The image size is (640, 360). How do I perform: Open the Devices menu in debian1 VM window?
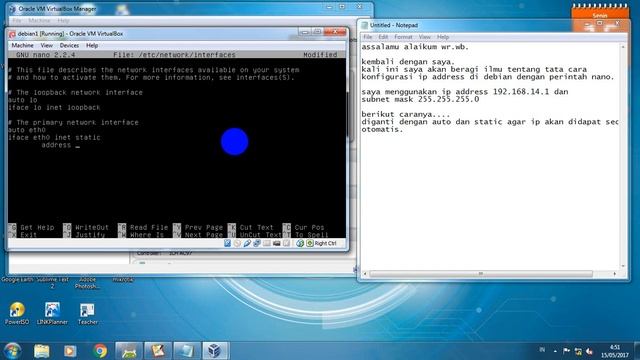click(69, 45)
